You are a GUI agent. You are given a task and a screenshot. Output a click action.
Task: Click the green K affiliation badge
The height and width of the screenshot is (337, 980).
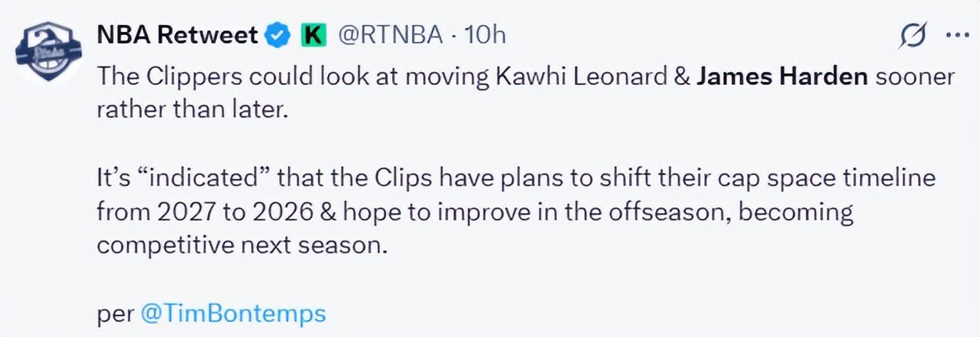[x=311, y=34]
